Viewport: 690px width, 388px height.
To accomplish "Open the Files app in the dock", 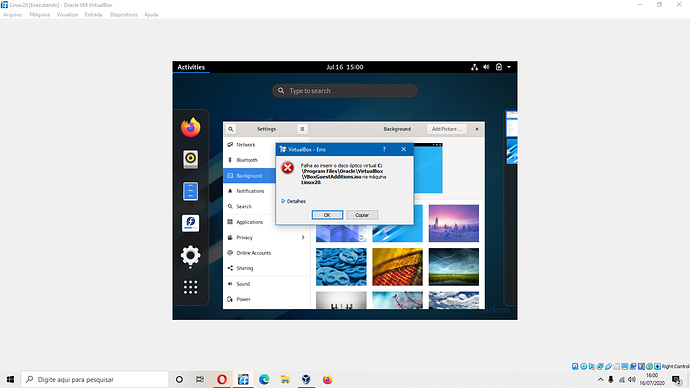I will tap(191, 191).
